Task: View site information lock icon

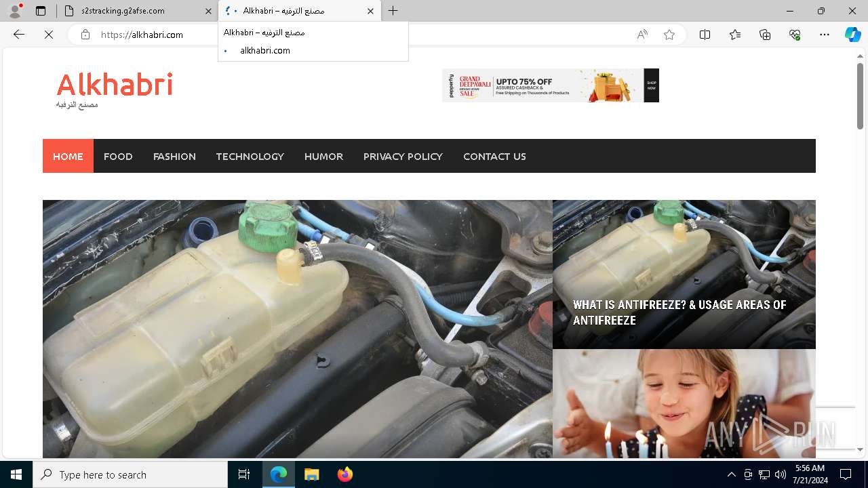Action: [x=85, y=35]
